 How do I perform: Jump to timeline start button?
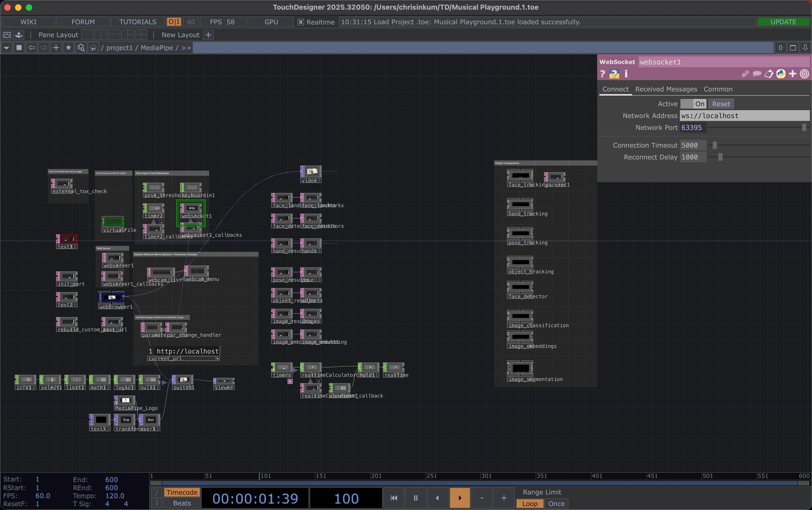tap(394, 498)
